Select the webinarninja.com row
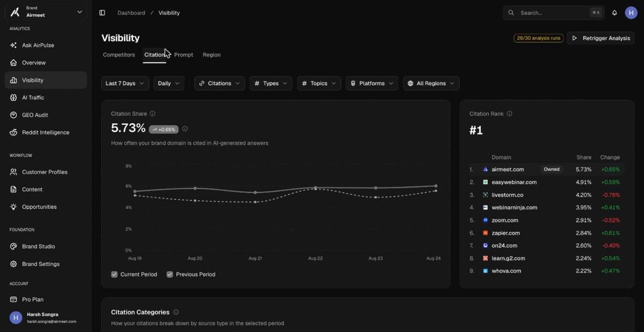The height and width of the screenshot is (332, 644). coord(547,207)
